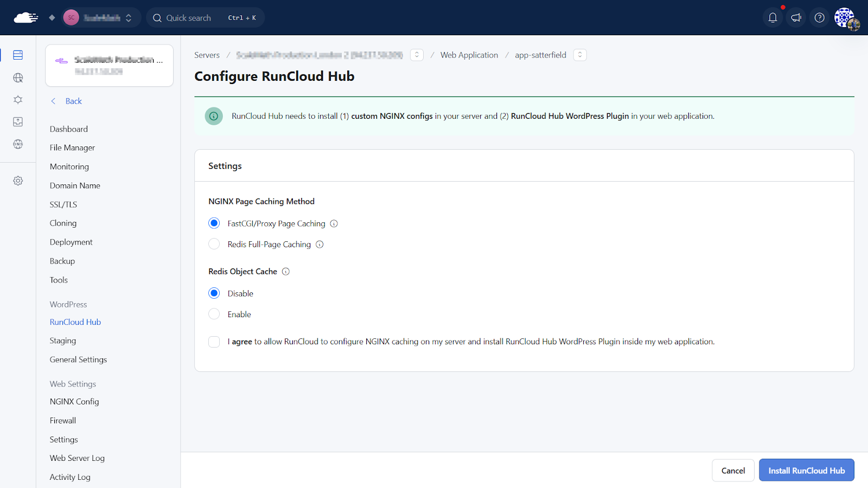
Task: Go to NGINX Config in sidebar
Action: (x=74, y=402)
